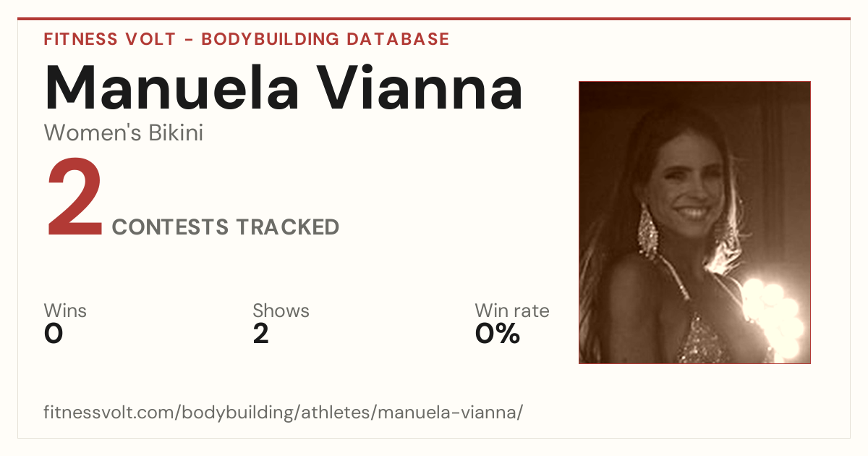The width and height of the screenshot is (868, 456).
Task: Click the Win rate label
Action: 512,311
